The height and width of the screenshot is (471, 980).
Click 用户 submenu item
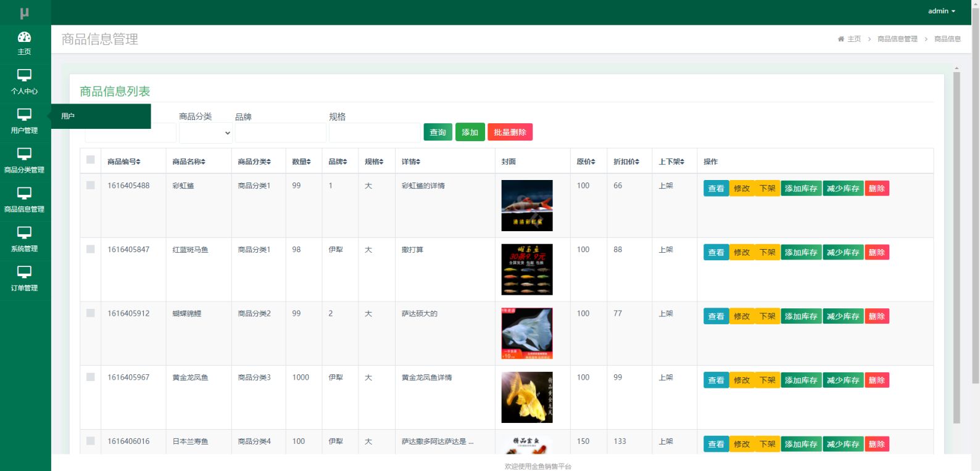coord(69,116)
